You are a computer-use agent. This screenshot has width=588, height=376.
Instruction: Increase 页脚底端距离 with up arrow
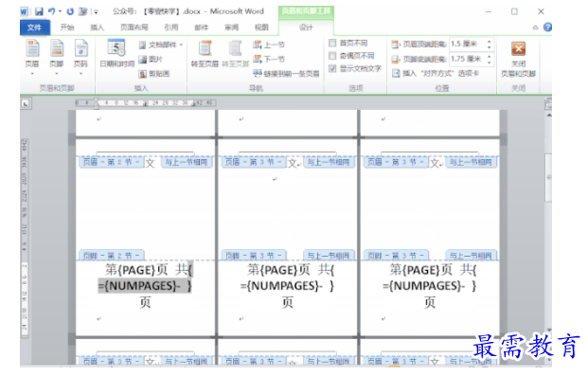[x=489, y=56]
